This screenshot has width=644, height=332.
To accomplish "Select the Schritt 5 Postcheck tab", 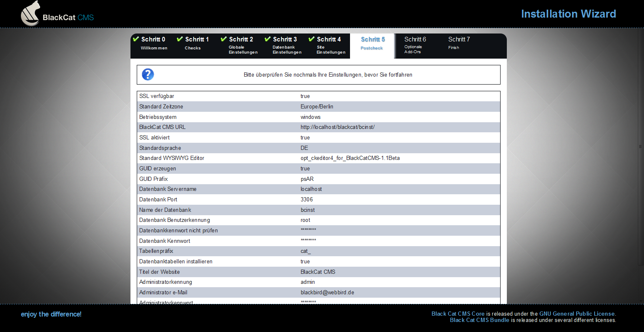I will pyautogui.click(x=372, y=46).
